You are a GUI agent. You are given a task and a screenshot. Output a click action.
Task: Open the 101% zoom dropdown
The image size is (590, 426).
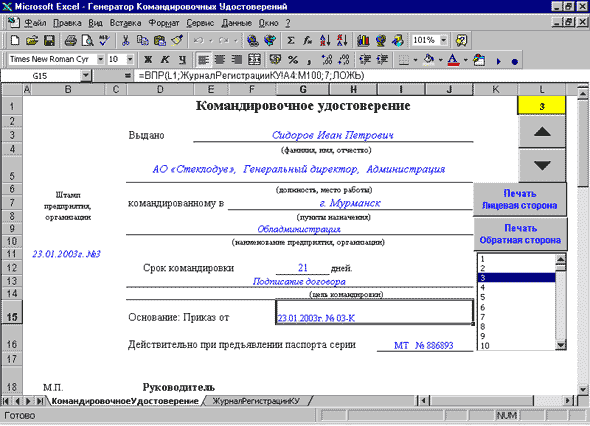(x=444, y=40)
